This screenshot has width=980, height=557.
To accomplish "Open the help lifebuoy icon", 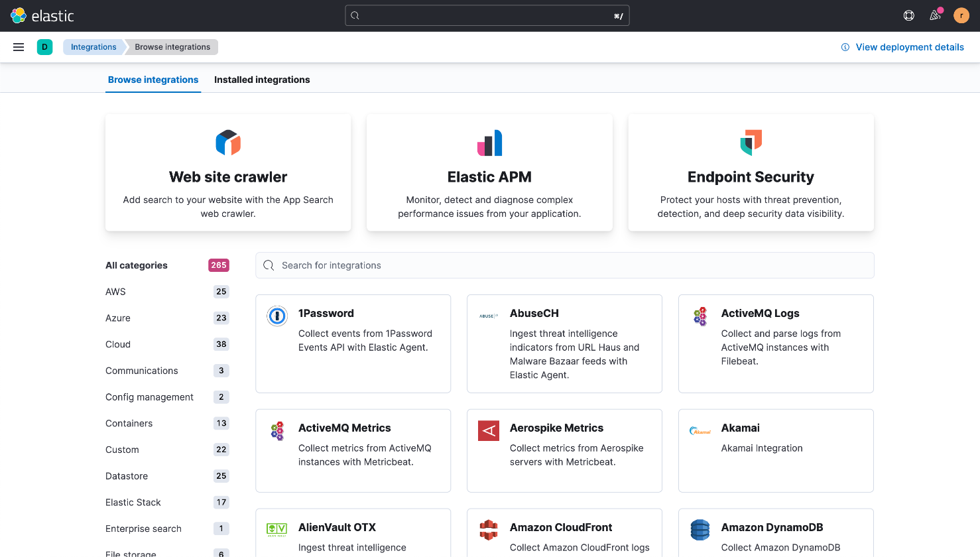I will [909, 15].
